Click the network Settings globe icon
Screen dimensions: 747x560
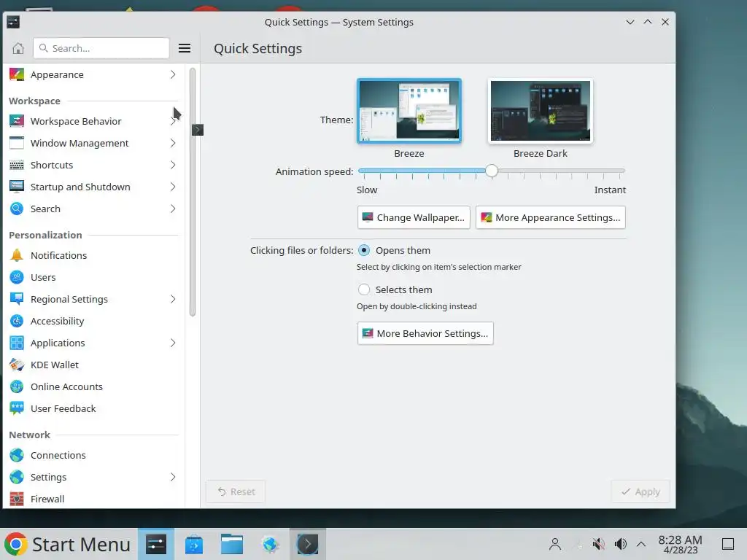pyautogui.click(x=17, y=477)
